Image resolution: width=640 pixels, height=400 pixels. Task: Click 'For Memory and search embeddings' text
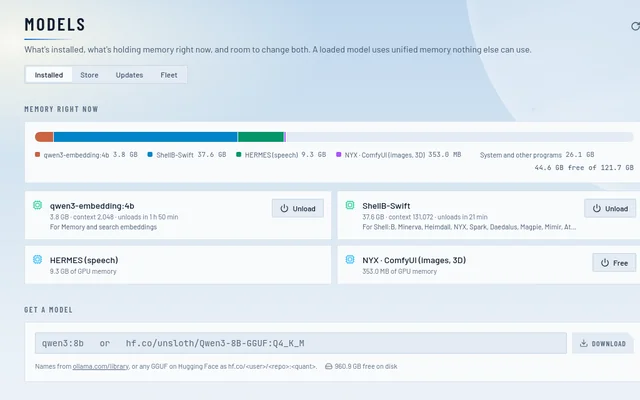(x=103, y=227)
